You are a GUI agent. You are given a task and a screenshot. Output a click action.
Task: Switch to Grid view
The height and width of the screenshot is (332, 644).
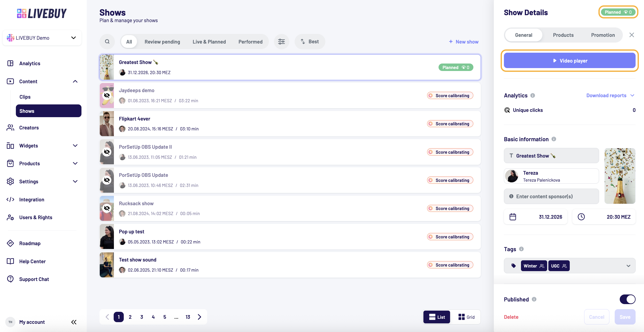466,317
